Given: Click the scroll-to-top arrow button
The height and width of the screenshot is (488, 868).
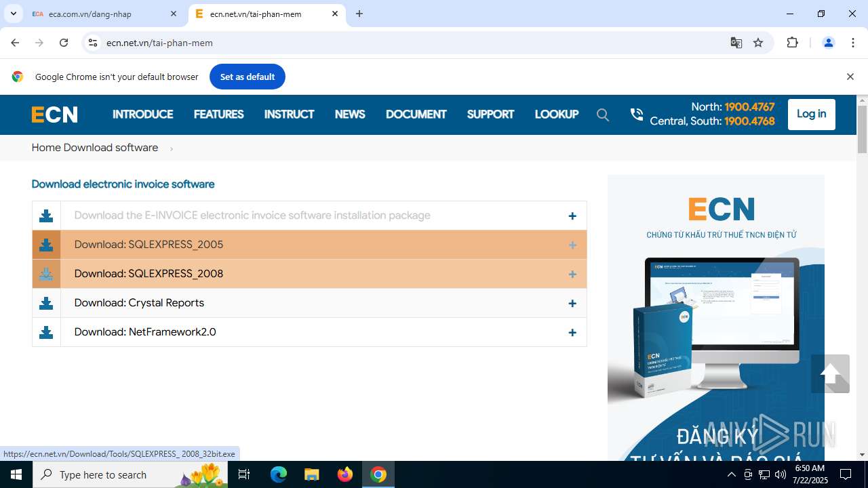Looking at the screenshot, I should click(830, 373).
